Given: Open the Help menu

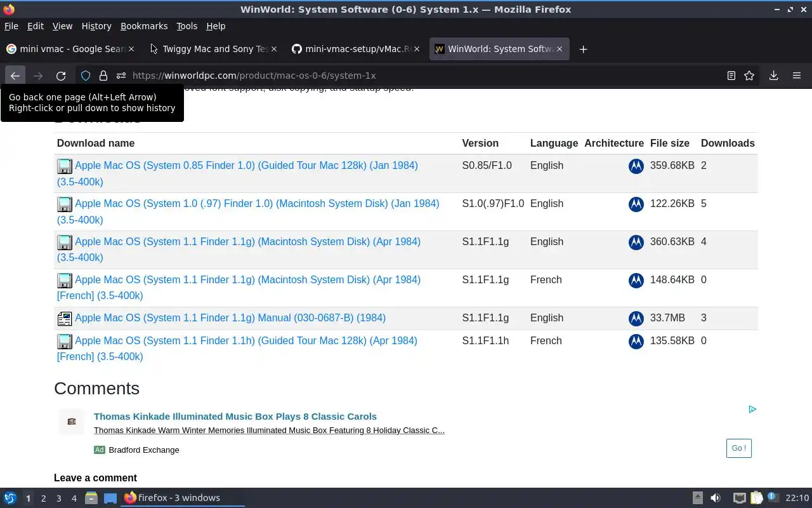Looking at the screenshot, I should 216,26.
